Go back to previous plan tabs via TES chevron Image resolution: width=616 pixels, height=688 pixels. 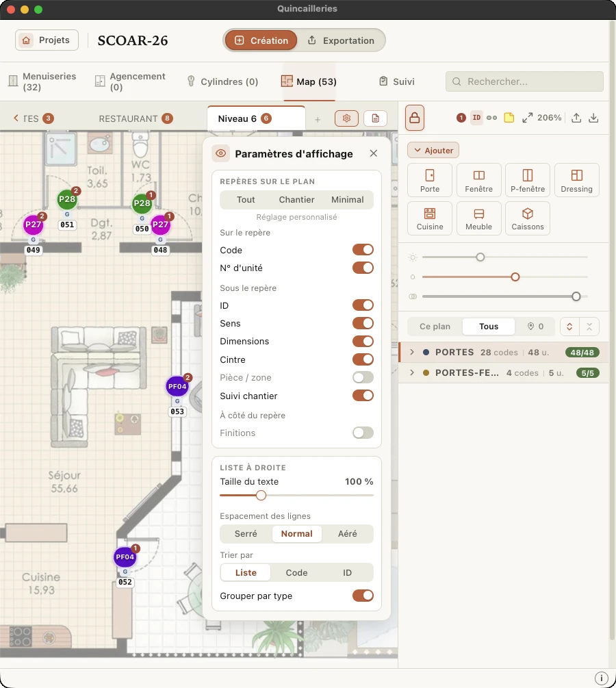pyautogui.click(x=16, y=118)
